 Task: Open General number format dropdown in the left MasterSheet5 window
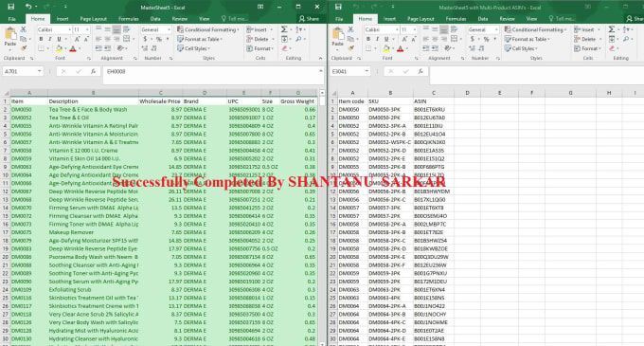(169, 29)
